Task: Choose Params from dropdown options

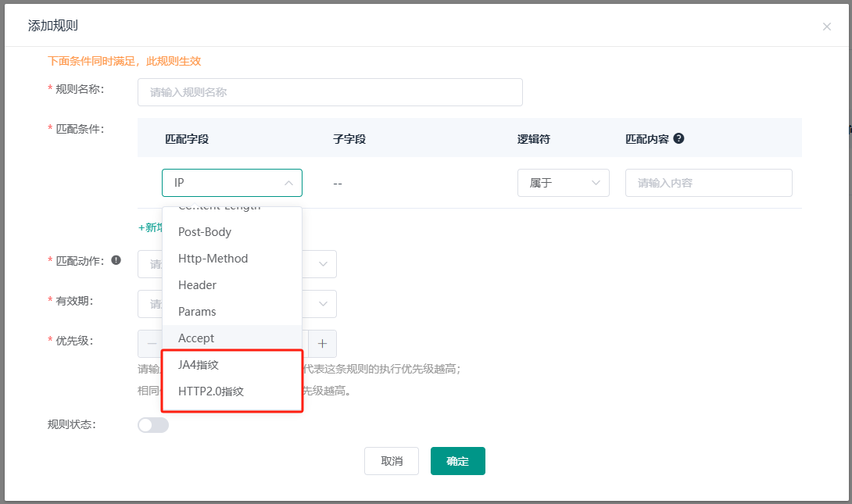Action: 197,312
